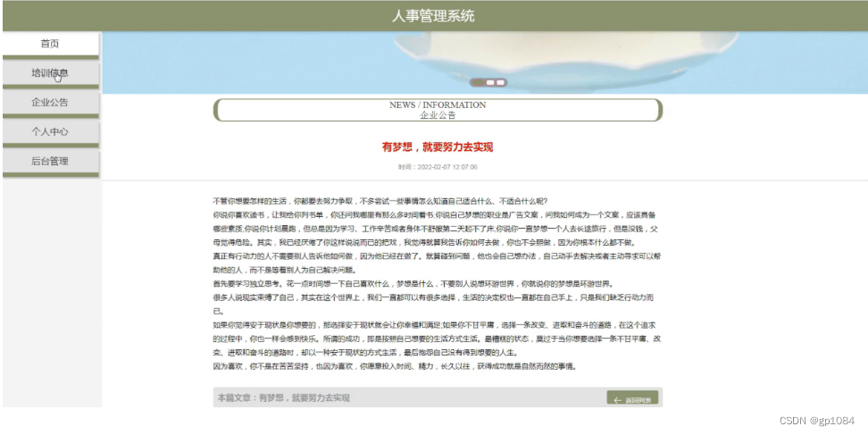This screenshot has height=435, width=868.
Task: Click the 本篇文章 footer label
Action: [x=283, y=397]
